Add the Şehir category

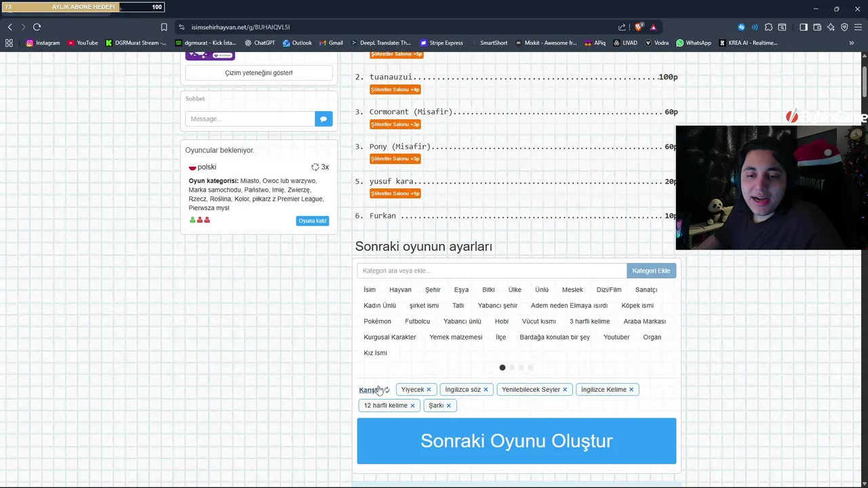(x=433, y=289)
